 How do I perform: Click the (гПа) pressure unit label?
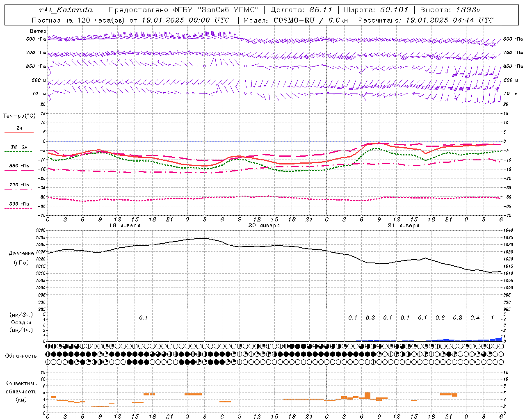click(21, 262)
